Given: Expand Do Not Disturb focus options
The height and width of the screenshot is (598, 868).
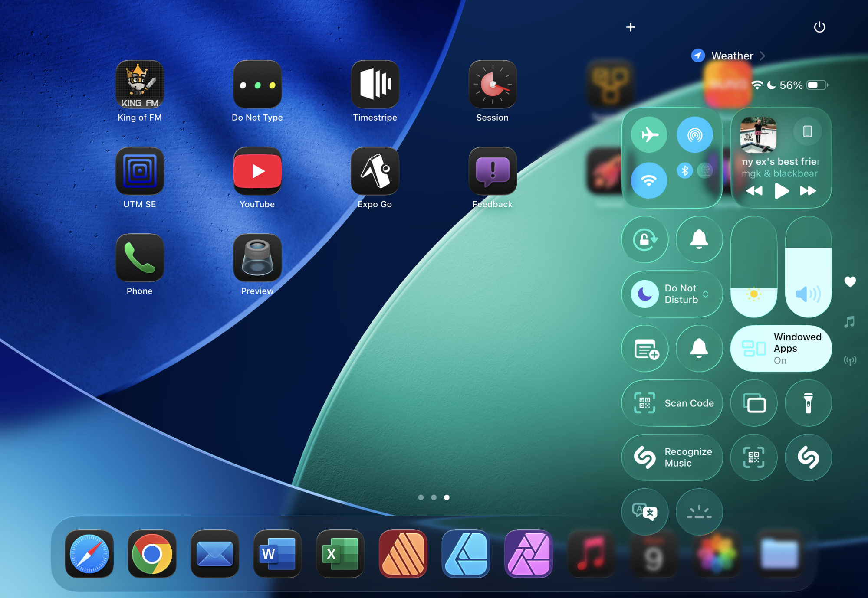Looking at the screenshot, I should [706, 294].
